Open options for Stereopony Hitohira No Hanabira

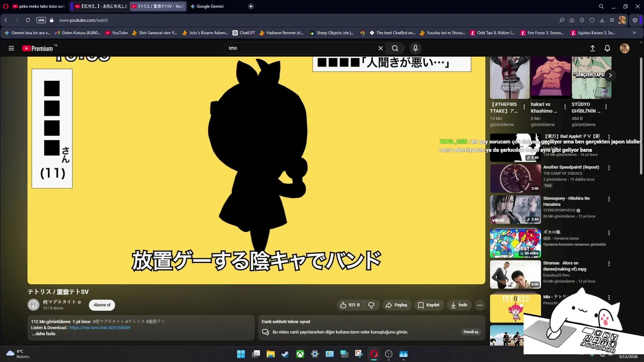tap(609, 199)
